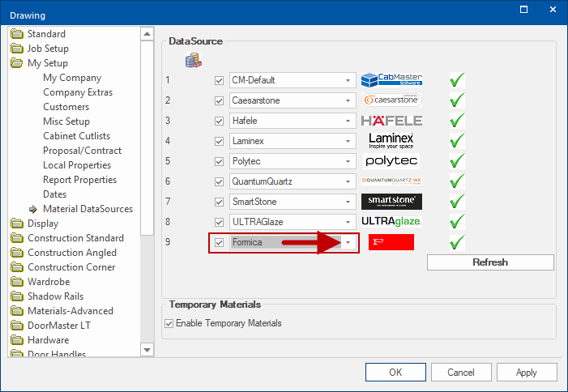Screen dimensions: 568x392
Task: Click the tree scrollbar down arrow
Action: (147, 349)
